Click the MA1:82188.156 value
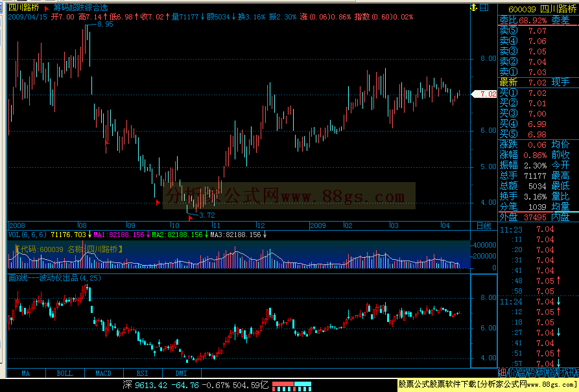 coord(119,235)
